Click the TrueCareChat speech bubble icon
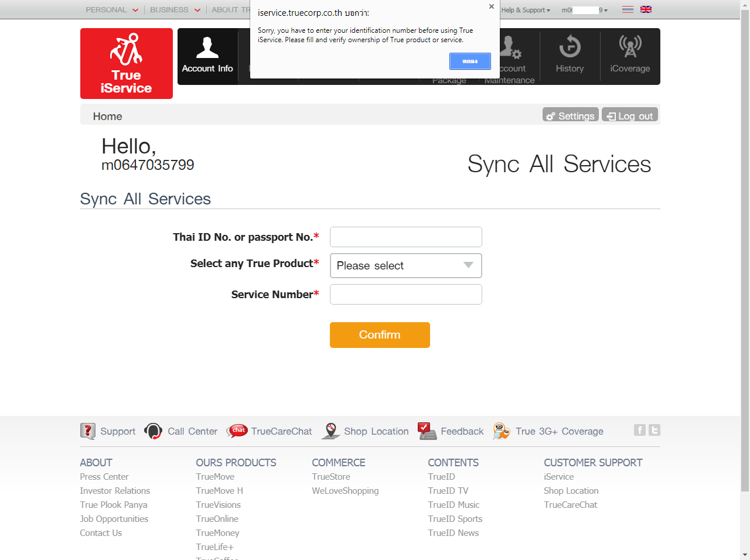Image resolution: width=750 pixels, height=560 pixels. click(237, 431)
